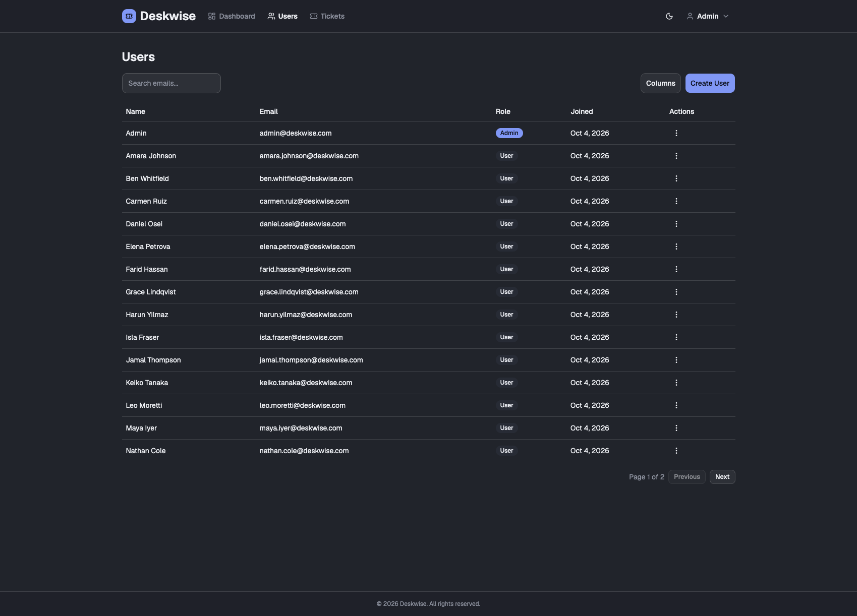Select the Users nav tab
The width and height of the screenshot is (857, 616).
[x=282, y=16]
